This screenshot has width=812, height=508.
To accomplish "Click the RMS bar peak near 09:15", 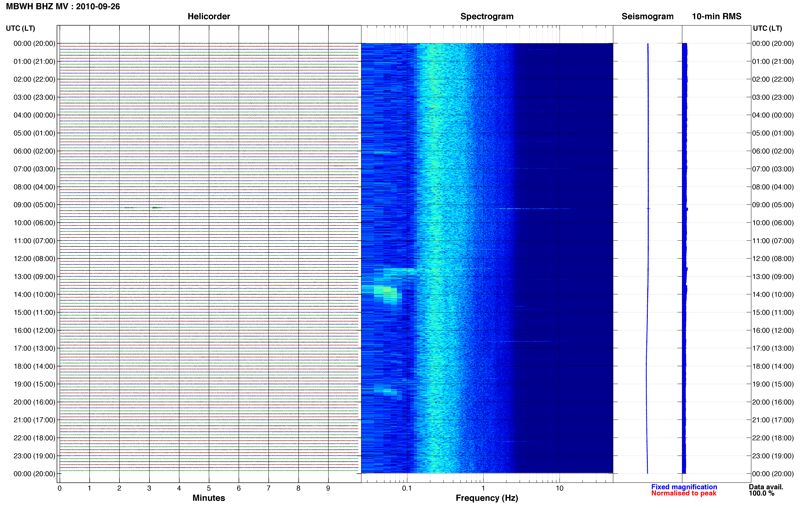I will pyautogui.click(x=685, y=209).
